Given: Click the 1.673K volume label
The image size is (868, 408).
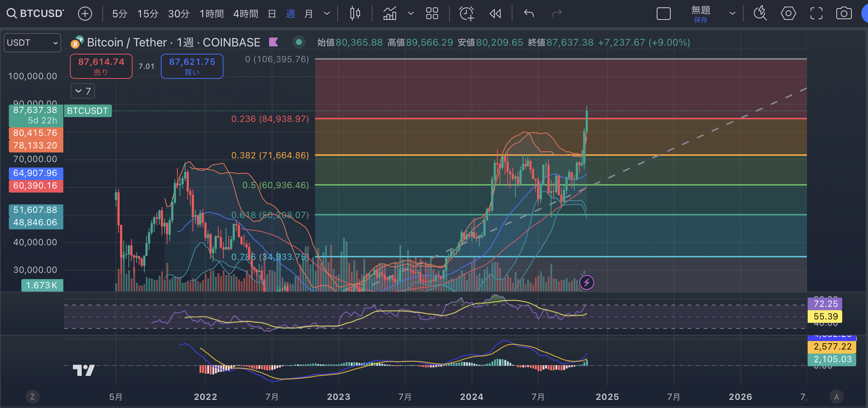Looking at the screenshot, I should tap(42, 285).
